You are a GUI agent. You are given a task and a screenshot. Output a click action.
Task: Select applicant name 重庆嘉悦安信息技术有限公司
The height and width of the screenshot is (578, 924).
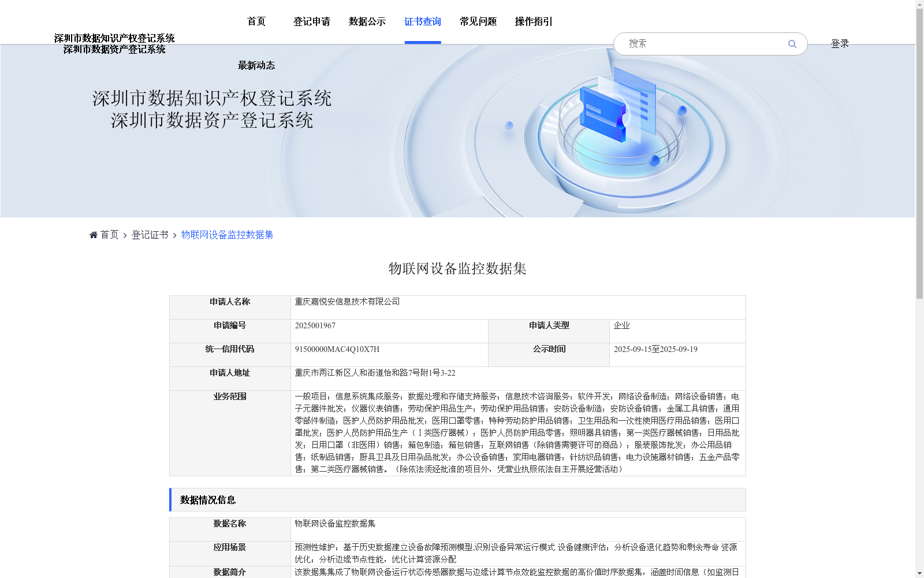(347, 302)
